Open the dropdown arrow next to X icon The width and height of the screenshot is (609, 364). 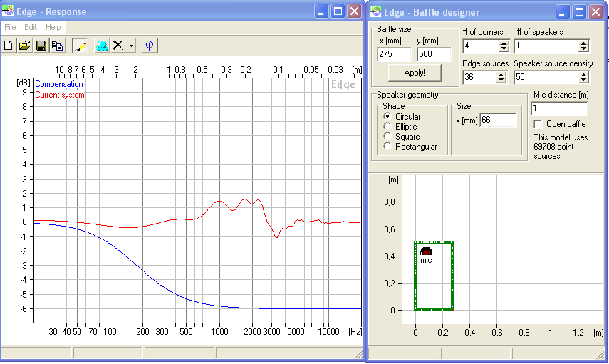[x=131, y=46]
